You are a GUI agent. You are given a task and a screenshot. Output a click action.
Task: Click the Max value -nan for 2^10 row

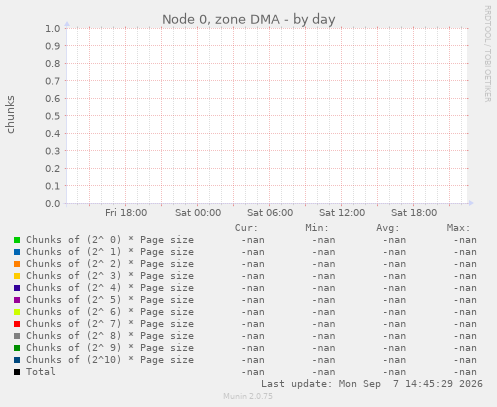point(465,360)
